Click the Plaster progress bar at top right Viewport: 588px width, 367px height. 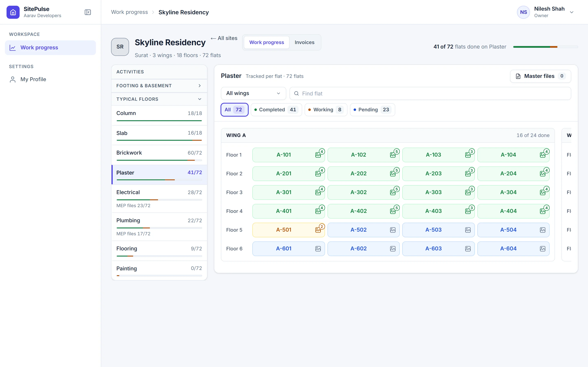[546, 47]
